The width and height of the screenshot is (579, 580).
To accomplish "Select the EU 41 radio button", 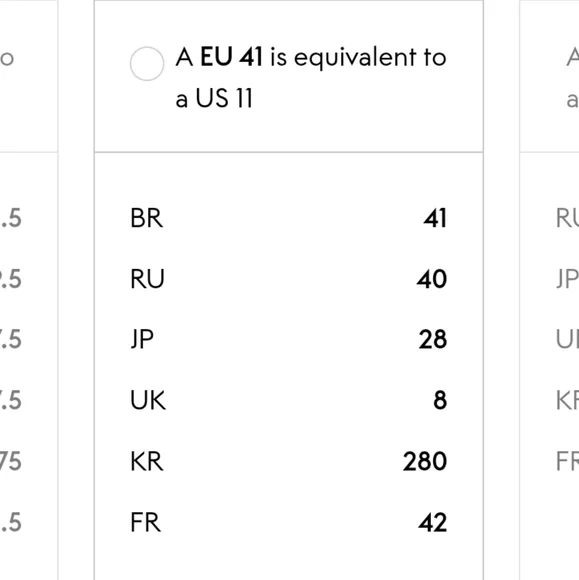I will click(x=147, y=64).
